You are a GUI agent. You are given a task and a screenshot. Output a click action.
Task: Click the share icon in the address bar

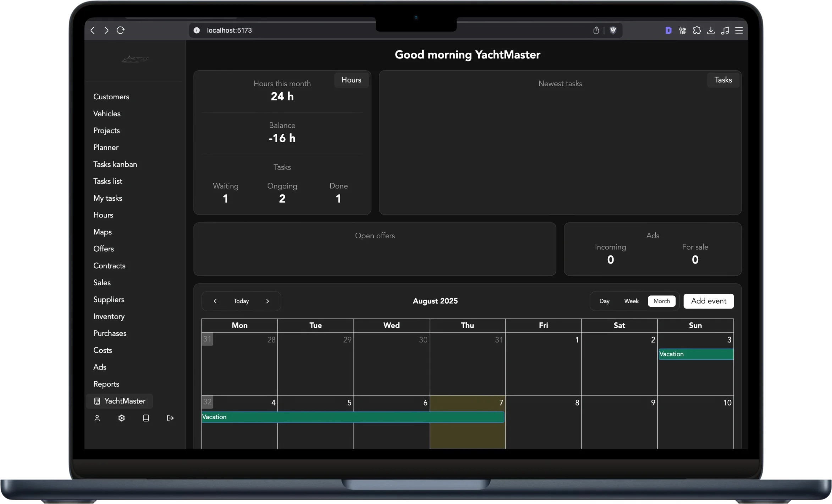pyautogui.click(x=596, y=30)
